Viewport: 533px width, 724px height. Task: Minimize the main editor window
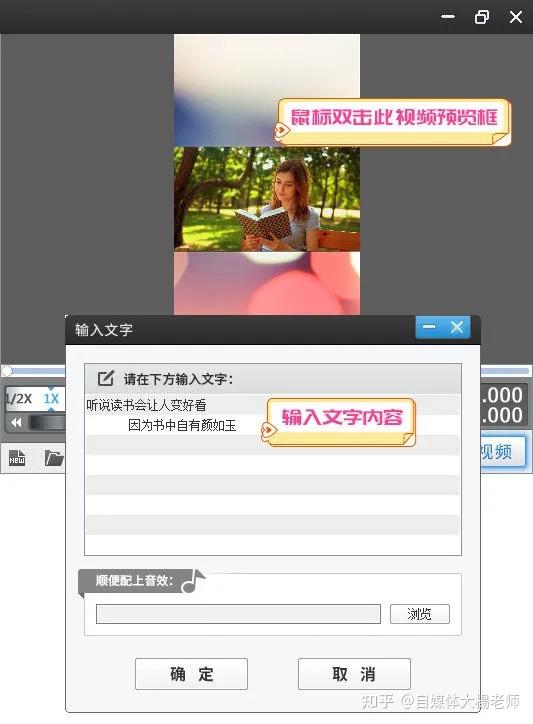click(448, 17)
